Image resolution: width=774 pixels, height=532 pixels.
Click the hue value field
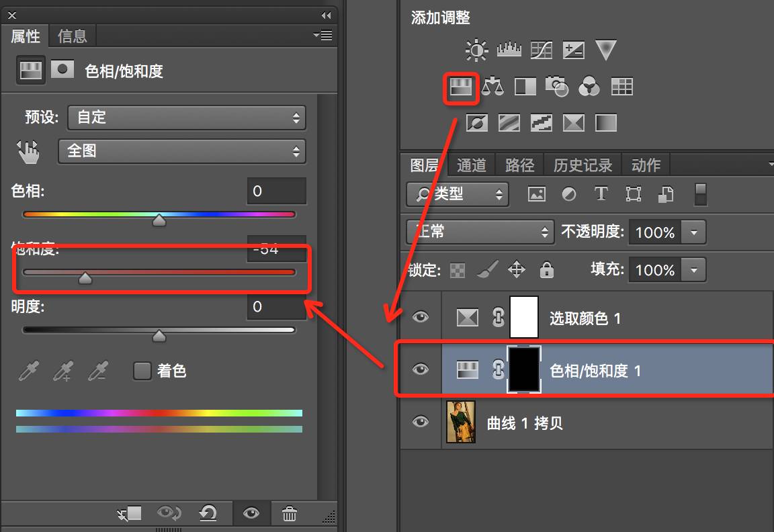click(276, 191)
